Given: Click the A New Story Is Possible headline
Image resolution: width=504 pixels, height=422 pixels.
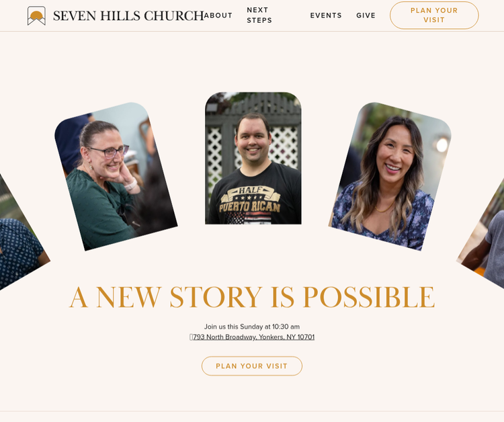Looking at the screenshot, I should click(x=252, y=297).
